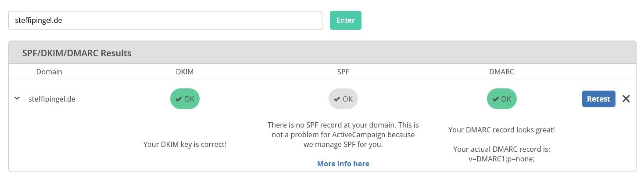Click the 'no SPF record' explanation text

[x=343, y=134]
